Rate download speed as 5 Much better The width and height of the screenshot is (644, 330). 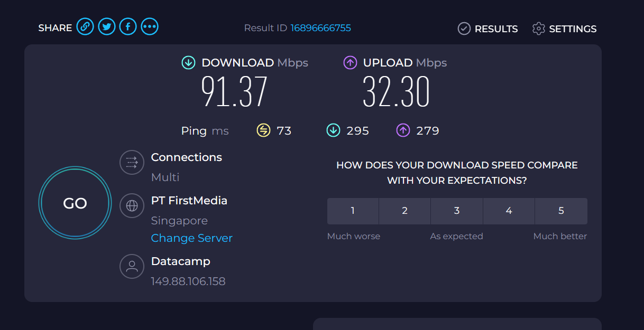[562, 211]
